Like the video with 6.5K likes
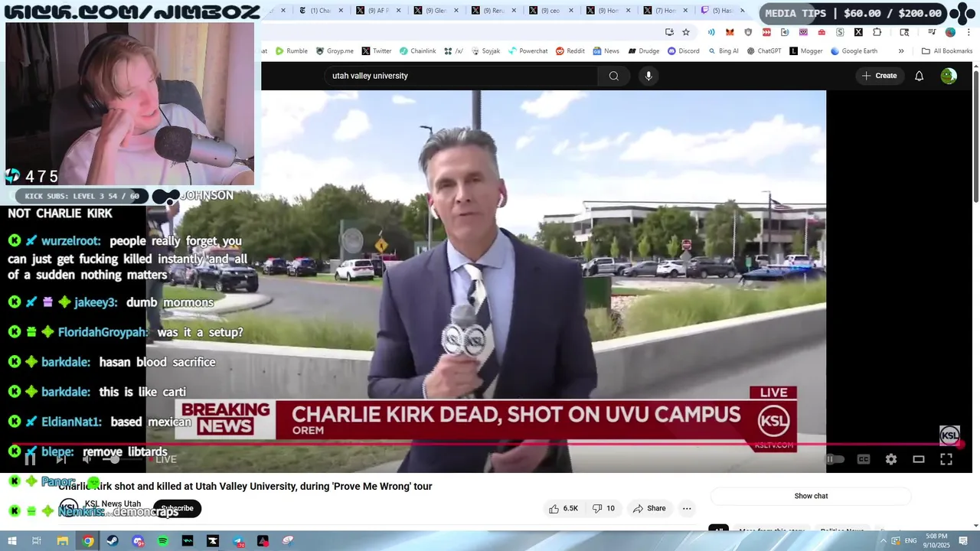Image resolution: width=980 pixels, height=551 pixels. coord(563,508)
